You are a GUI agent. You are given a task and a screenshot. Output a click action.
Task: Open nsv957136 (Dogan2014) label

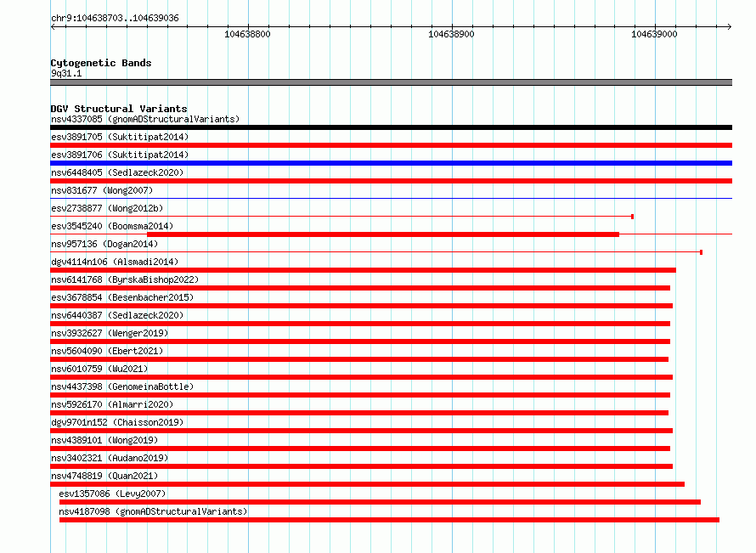[104, 244]
